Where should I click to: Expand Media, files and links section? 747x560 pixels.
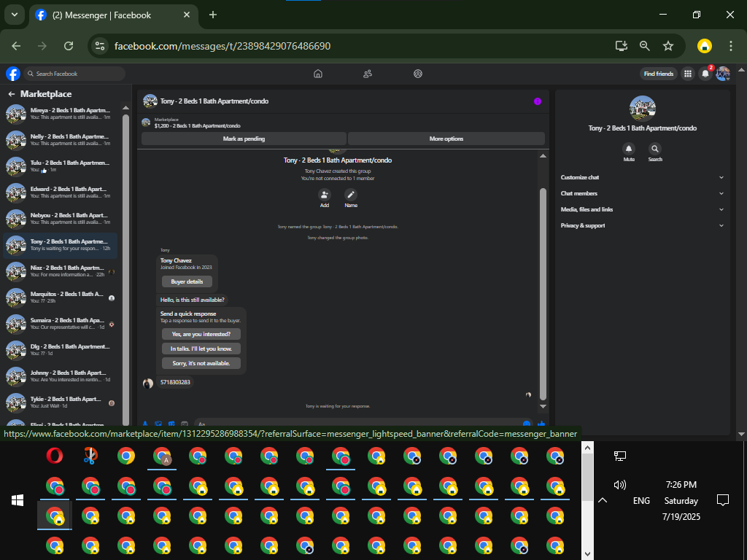coord(642,209)
